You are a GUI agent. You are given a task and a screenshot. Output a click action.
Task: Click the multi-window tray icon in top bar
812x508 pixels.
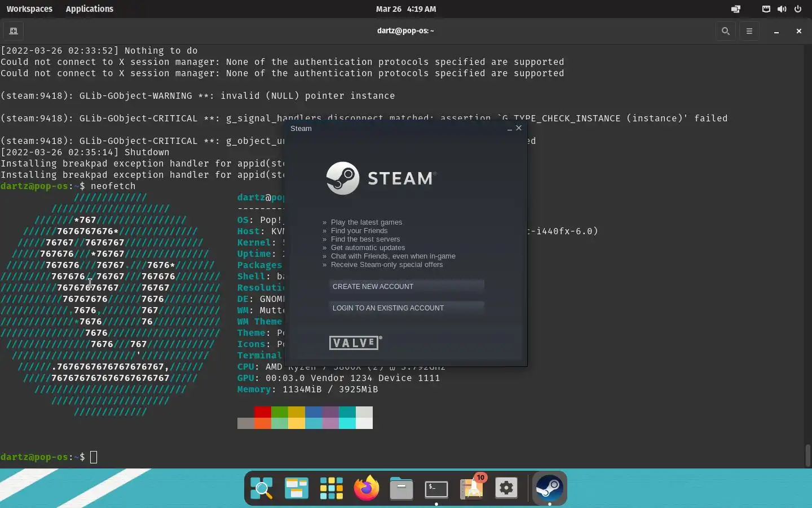click(736, 9)
